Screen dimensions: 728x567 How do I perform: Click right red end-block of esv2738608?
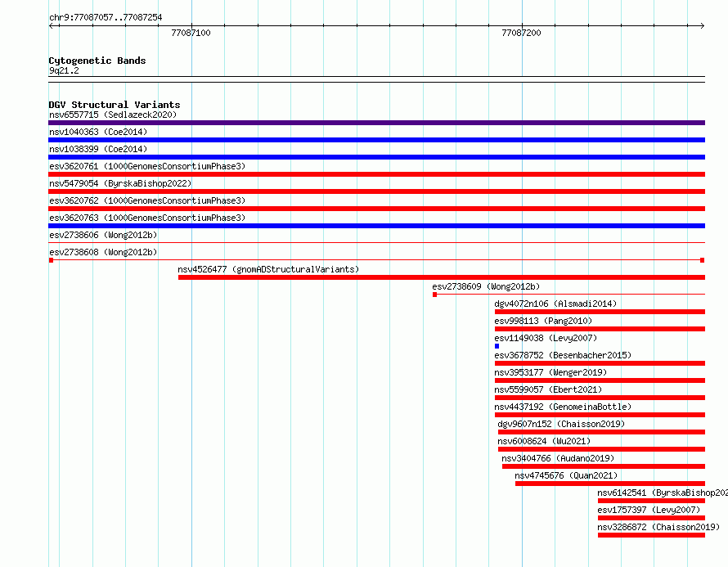pyautogui.click(x=703, y=260)
